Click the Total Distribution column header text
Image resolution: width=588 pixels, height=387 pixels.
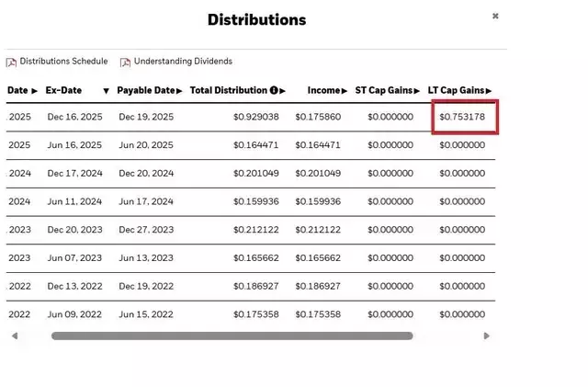(x=229, y=91)
